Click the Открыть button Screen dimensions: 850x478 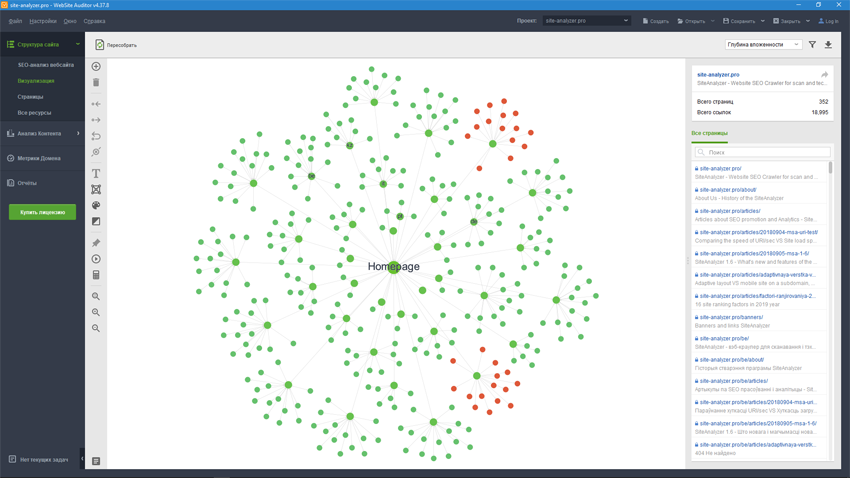click(691, 21)
